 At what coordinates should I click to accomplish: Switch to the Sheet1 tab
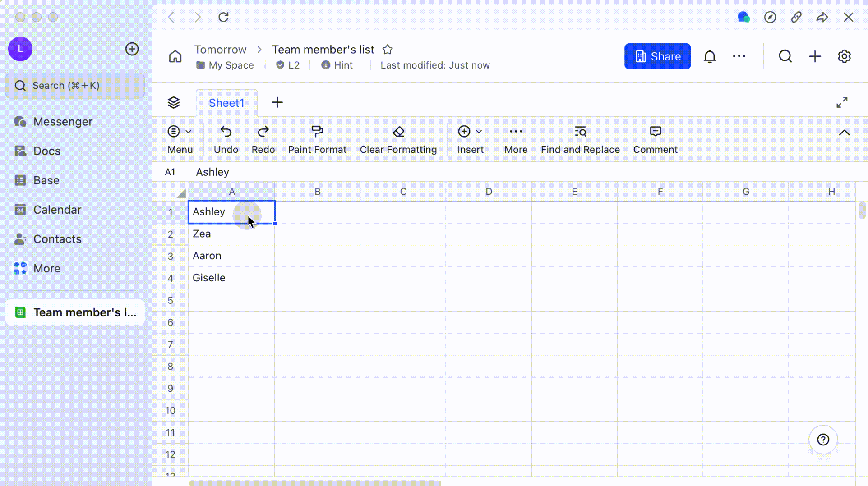point(226,102)
